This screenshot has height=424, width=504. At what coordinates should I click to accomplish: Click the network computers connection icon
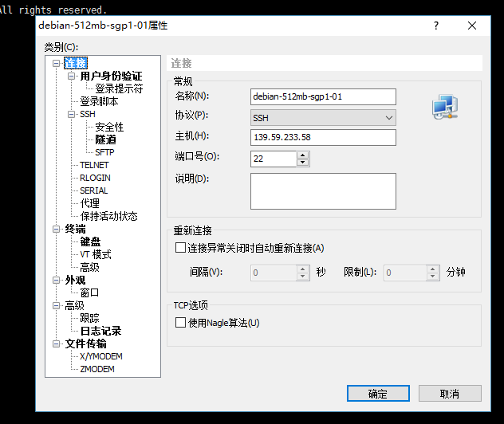(443, 107)
